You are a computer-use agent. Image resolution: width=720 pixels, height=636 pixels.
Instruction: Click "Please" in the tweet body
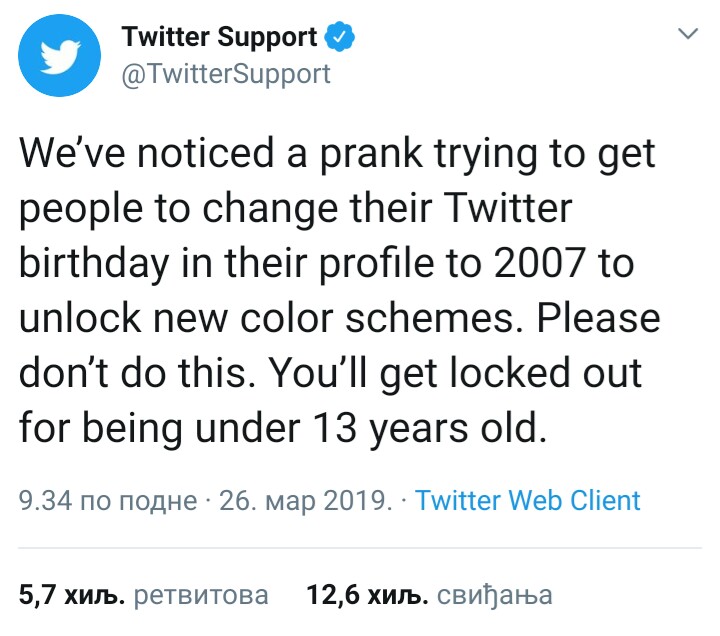pos(607,319)
